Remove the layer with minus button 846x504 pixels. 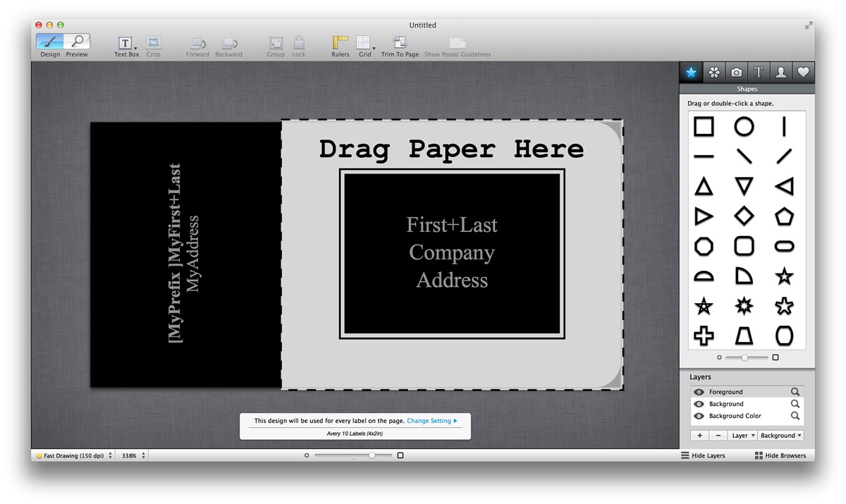(x=717, y=436)
